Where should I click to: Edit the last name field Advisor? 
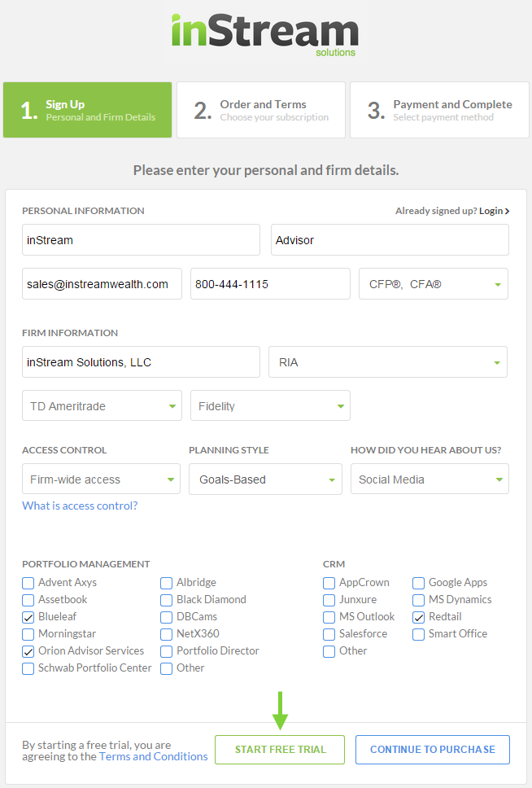[390, 239]
